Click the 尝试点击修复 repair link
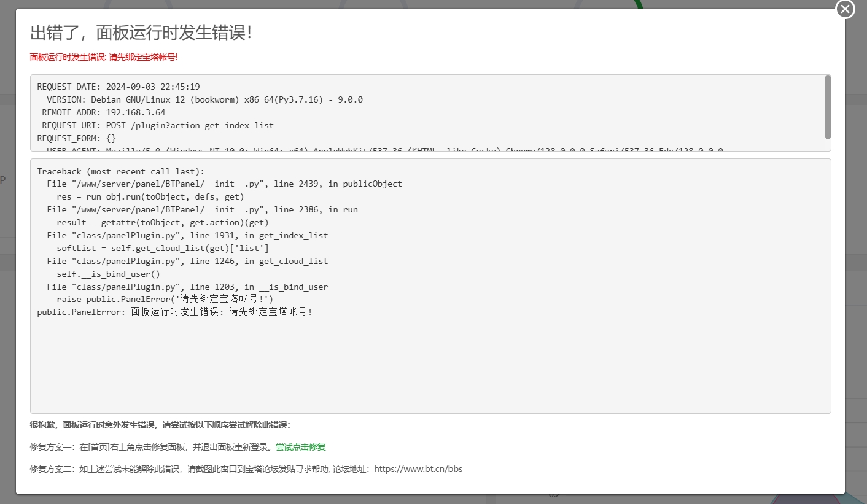 click(301, 447)
